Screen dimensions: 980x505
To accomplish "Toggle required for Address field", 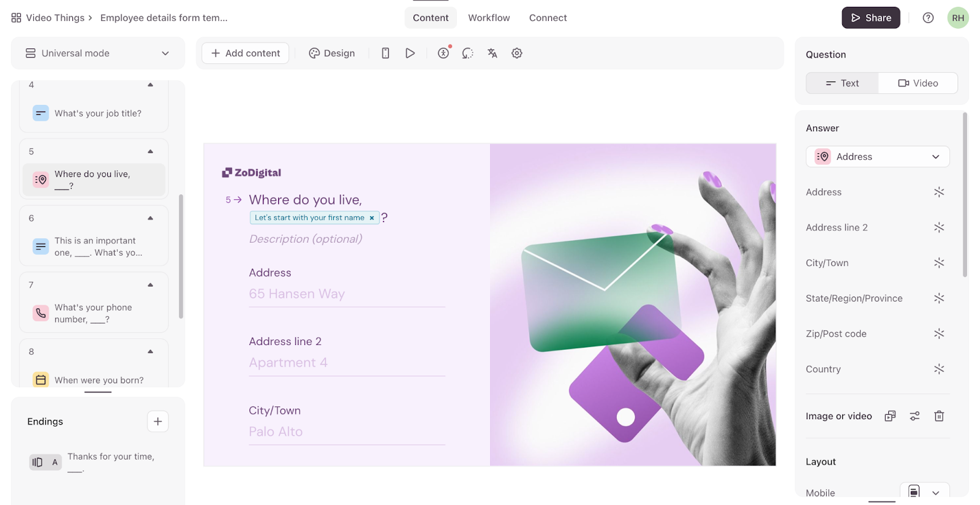I will (x=939, y=192).
